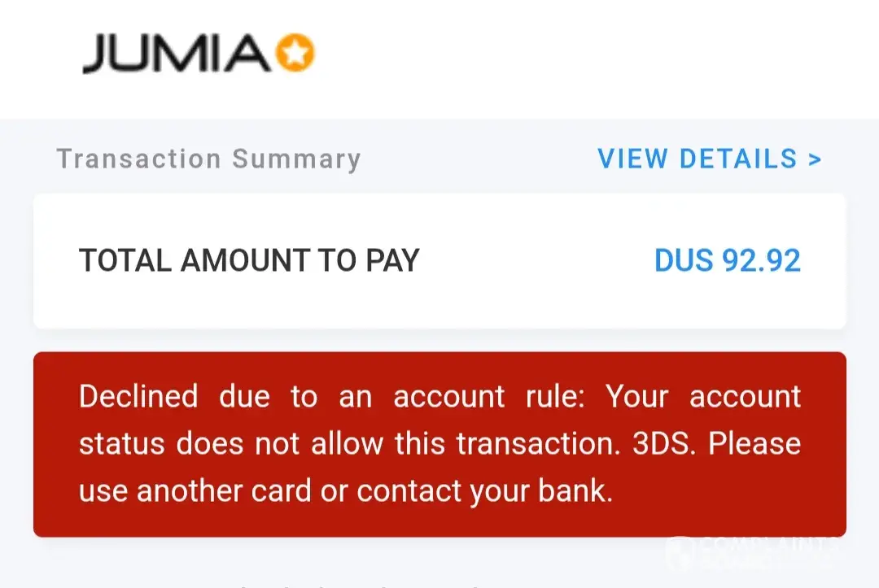Select the TOTAL AMOUNT TO PAY label

point(249,260)
